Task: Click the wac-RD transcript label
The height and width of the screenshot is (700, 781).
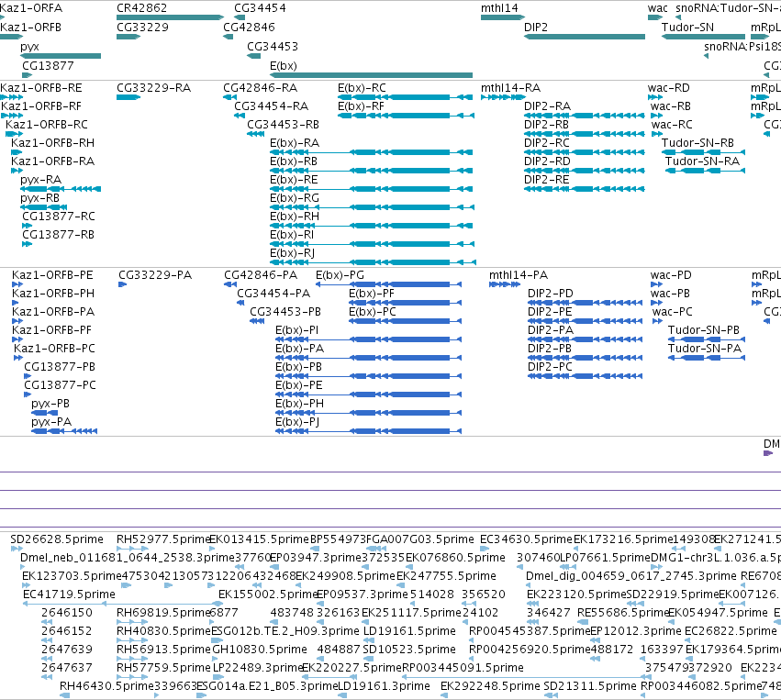Action: click(x=669, y=88)
